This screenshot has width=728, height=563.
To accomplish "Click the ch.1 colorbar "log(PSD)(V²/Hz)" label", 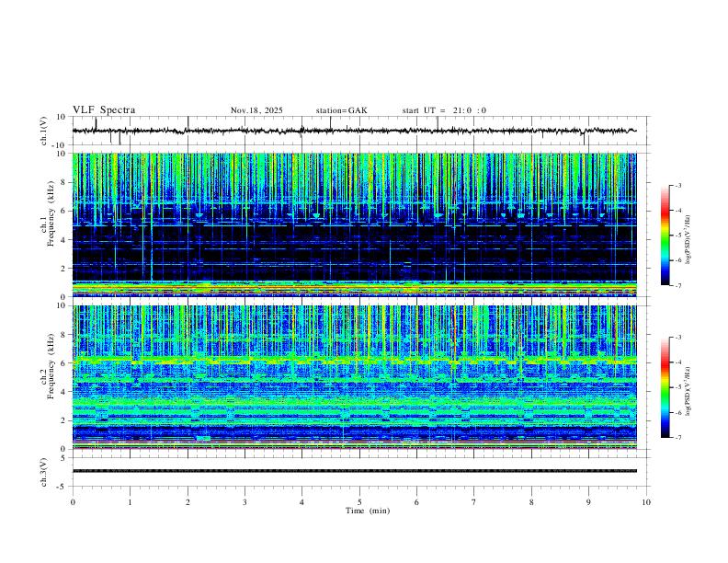I will 688,240.
